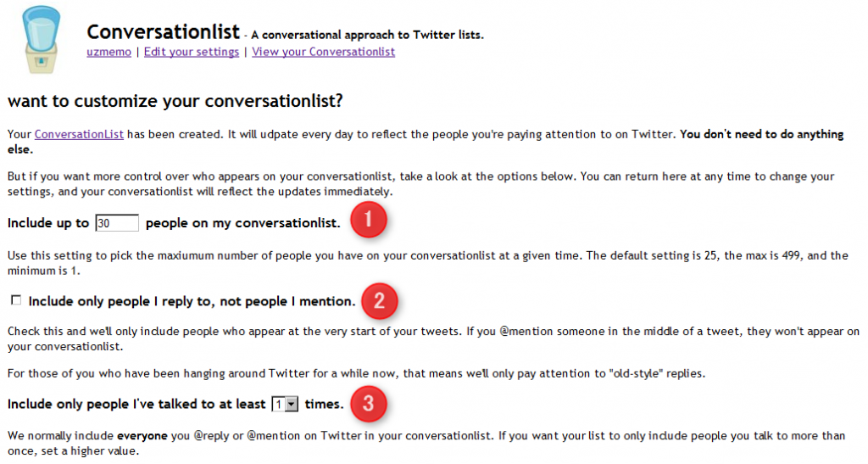Click the red number 2 marker

(379, 300)
